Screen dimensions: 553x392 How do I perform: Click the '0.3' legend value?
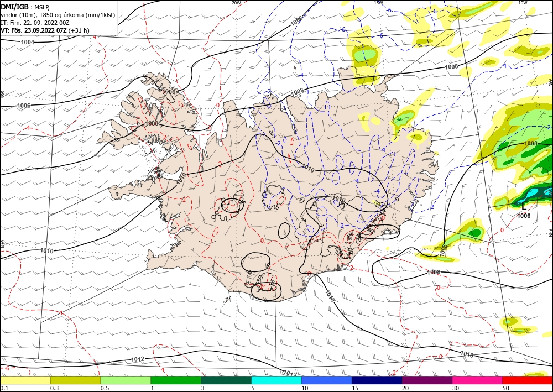(x=54, y=388)
